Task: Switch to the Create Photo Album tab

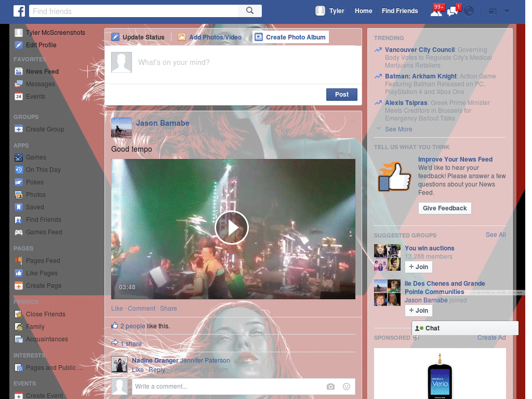Action: (291, 37)
